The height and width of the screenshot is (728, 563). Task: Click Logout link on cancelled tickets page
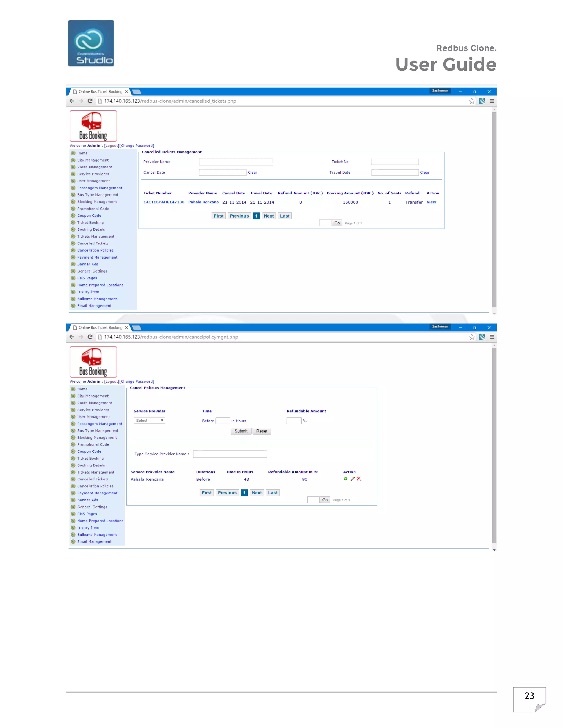[x=111, y=146]
